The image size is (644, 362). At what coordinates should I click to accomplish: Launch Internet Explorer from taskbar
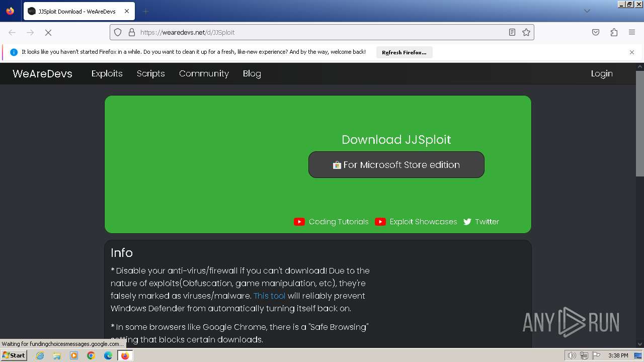pos(40,355)
